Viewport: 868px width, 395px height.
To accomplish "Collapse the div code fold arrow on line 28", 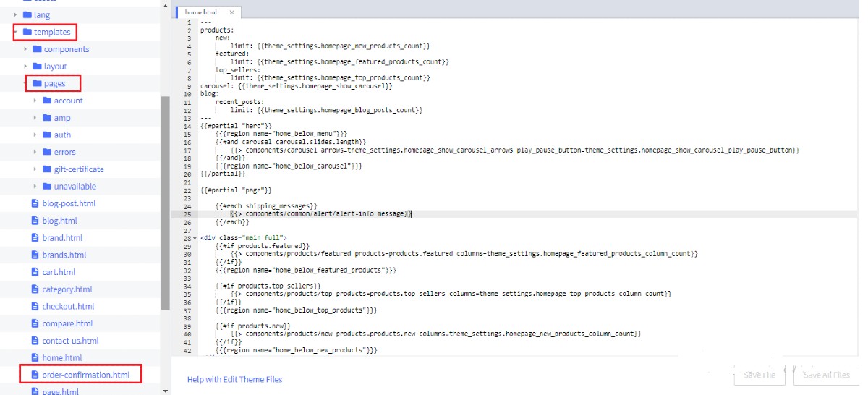I will coord(195,238).
